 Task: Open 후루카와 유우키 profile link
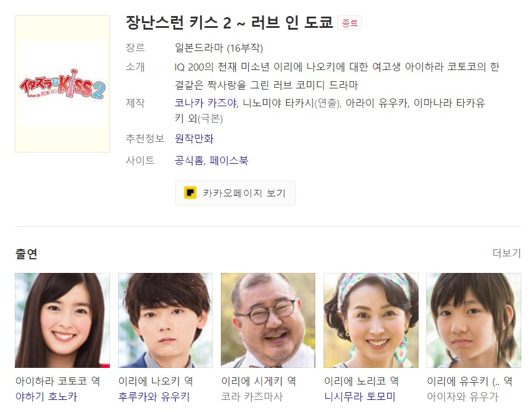tap(154, 396)
